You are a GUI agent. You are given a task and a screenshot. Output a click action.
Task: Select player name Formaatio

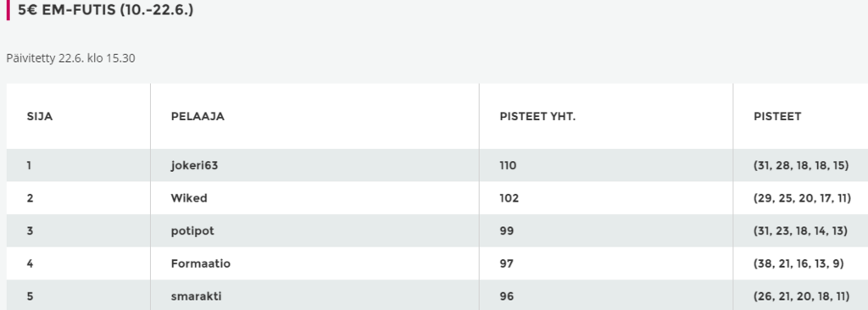200,263
